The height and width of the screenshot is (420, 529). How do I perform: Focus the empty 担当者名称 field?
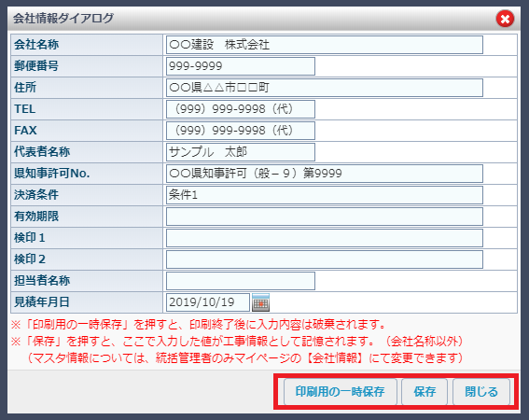coord(241,281)
